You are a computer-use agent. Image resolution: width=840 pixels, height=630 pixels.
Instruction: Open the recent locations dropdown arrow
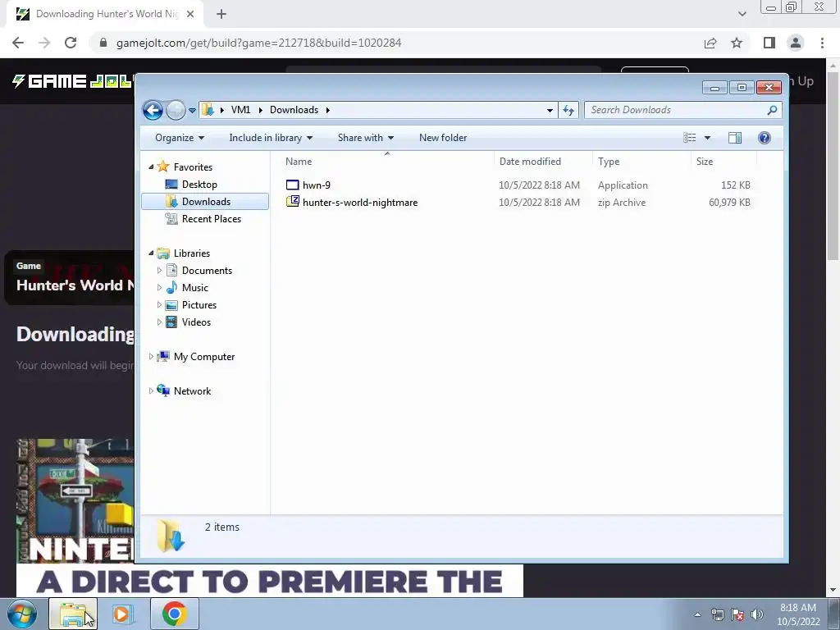click(x=192, y=111)
